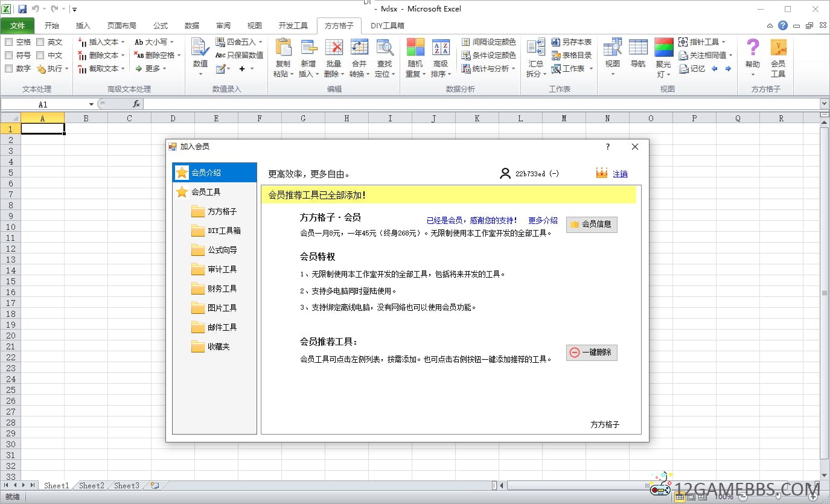Click the insert function fx button
This screenshot has height=504, width=830.
pos(136,104)
